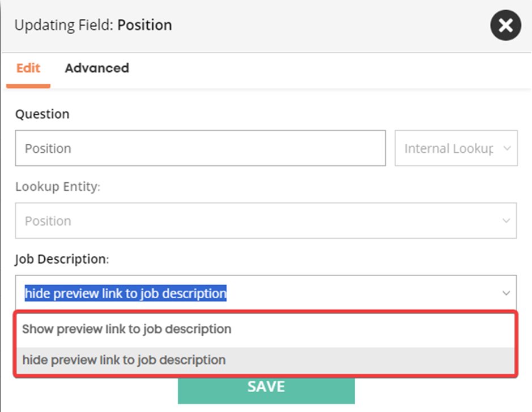Open the Lookup Entity Position dropdown
Screen dimensions: 532x412
[266, 221]
